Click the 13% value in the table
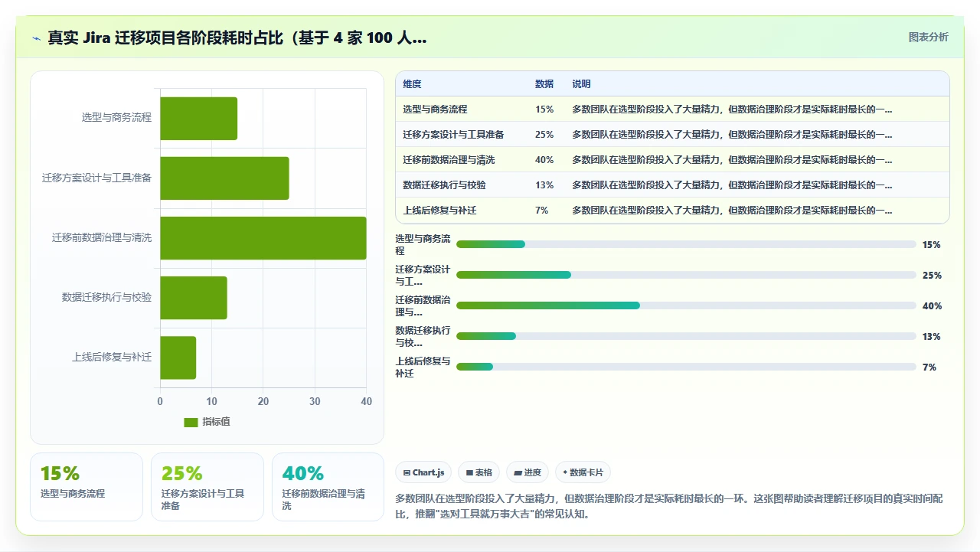 pos(544,185)
